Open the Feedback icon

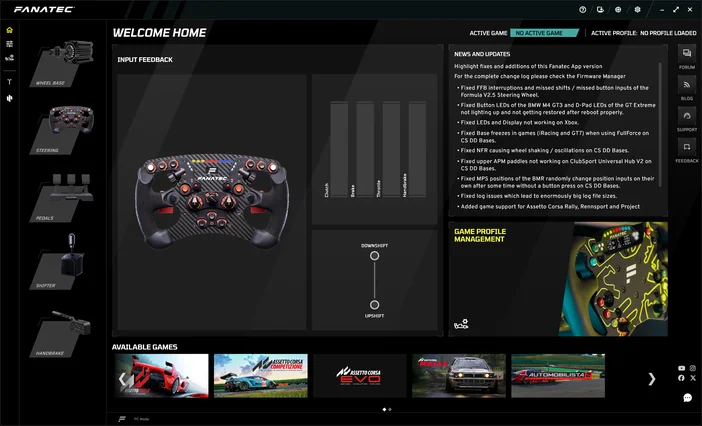tap(687, 147)
